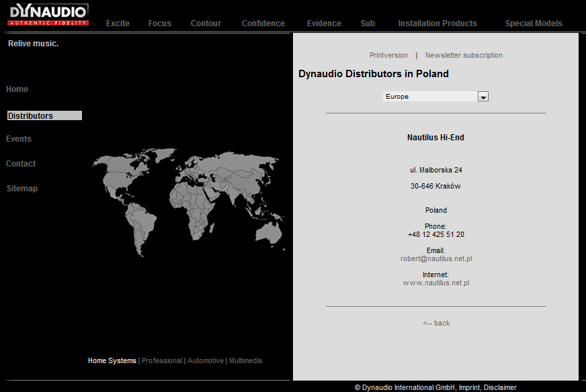Switch to Professional section

pyautogui.click(x=162, y=360)
